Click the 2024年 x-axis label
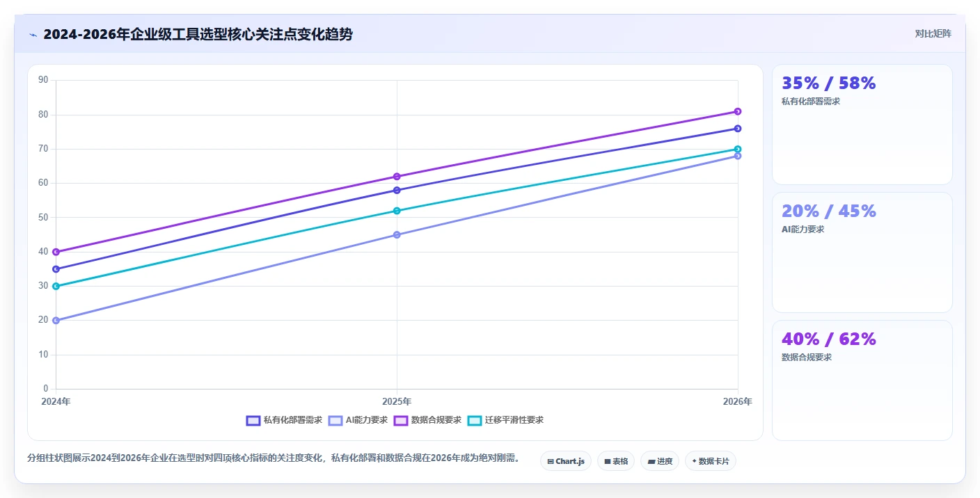This screenshot has width=980, height=498. 56,402
